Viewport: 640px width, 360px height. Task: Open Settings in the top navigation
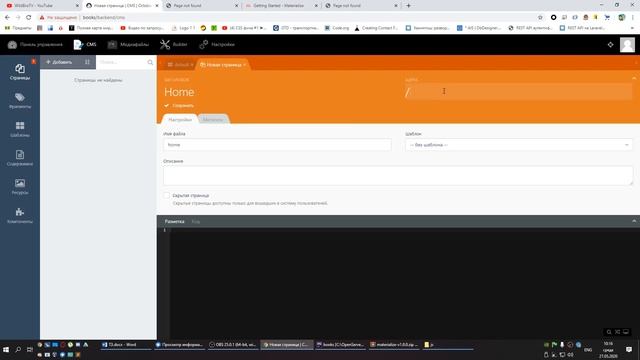pos(217,44)
